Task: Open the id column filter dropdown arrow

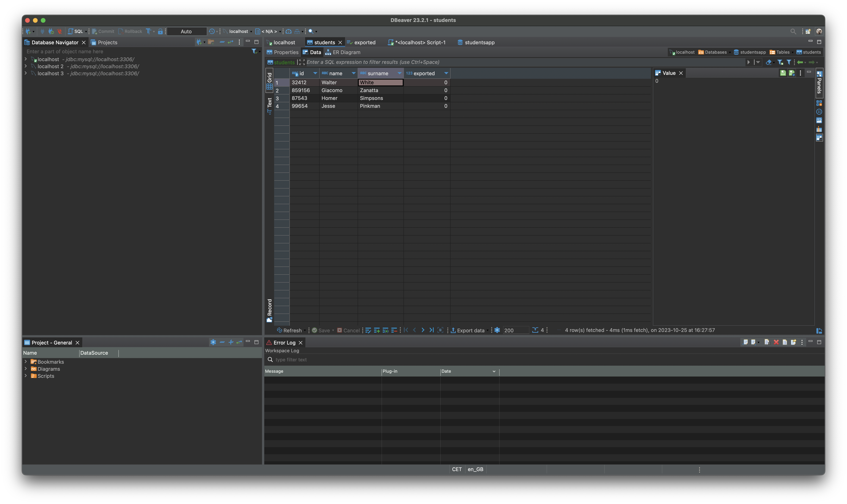Action: (x=315, y=73)
